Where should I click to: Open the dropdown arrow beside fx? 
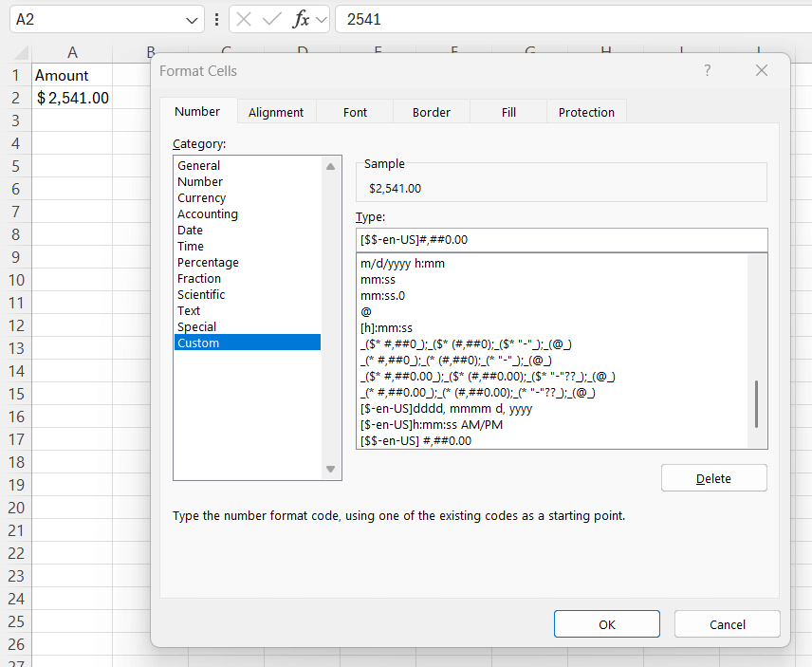point(321,19)
